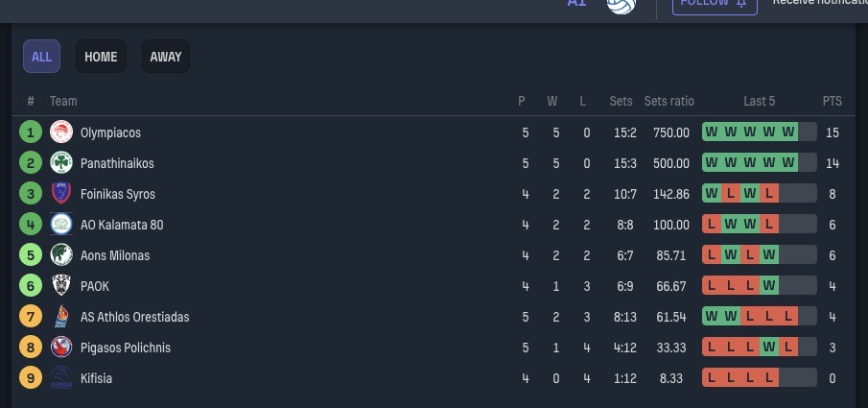The image size is (868, 408).
Task: Click the PAOK eagle crest
Action: pos(61,286)
